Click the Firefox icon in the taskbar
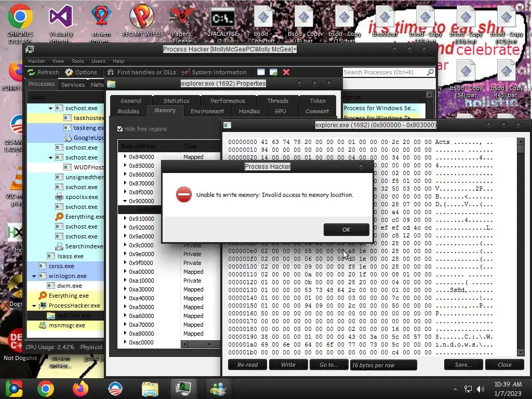Image resolution: width=532 pixels, height=399 pixels. (80, 389)
